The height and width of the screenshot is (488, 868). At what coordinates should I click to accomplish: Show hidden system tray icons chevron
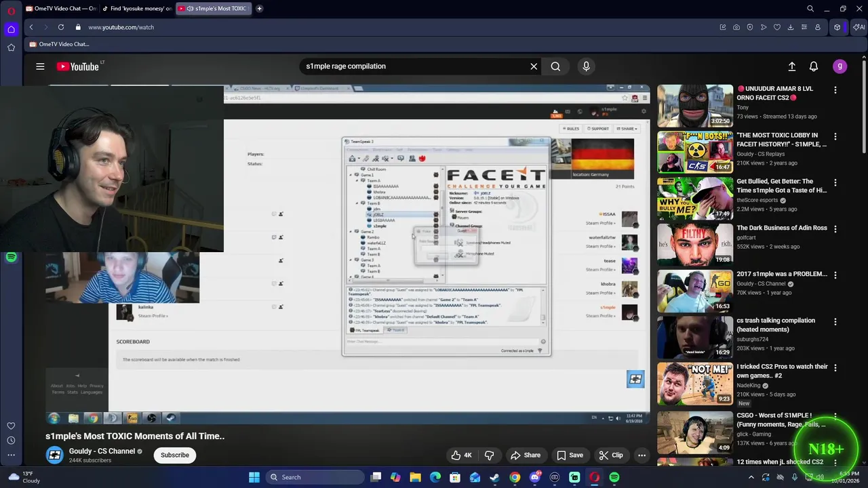(751, 477)
